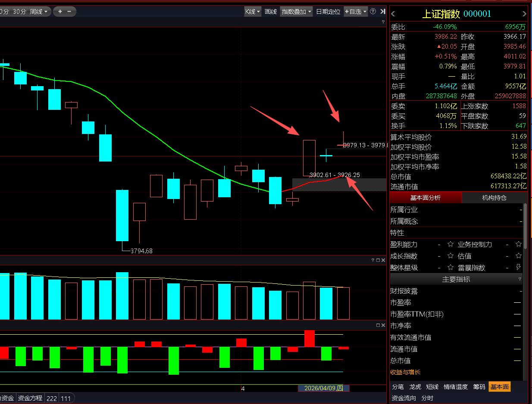Viewport: 532px width, 404px height.
Task: Go to next stock with right arrow
Action: tap(524, 14)
